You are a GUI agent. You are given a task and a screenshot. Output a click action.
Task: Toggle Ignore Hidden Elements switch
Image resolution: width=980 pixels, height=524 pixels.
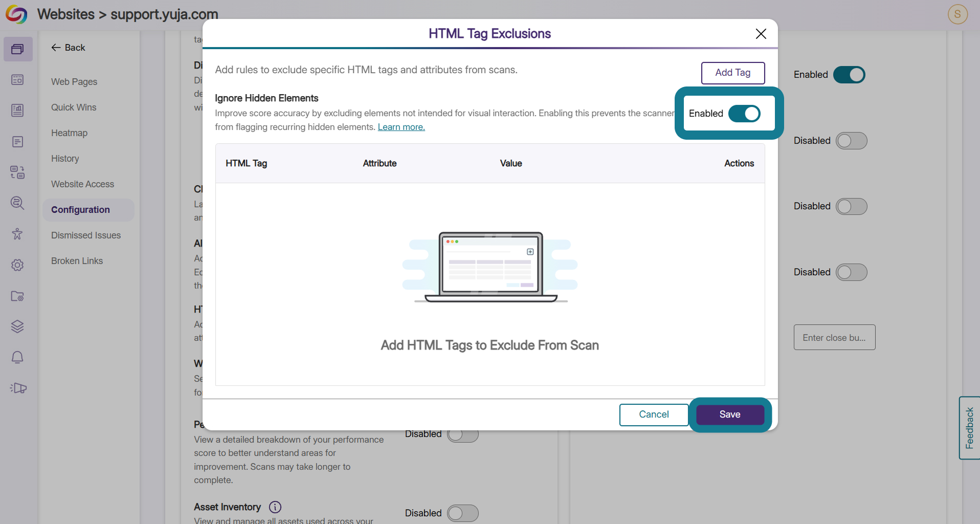[x=744, y=114]
